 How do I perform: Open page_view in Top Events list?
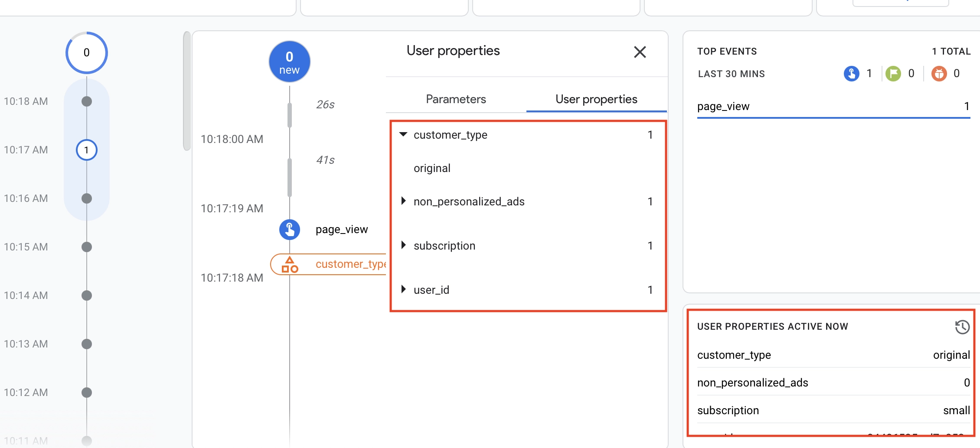click(723, 107)
